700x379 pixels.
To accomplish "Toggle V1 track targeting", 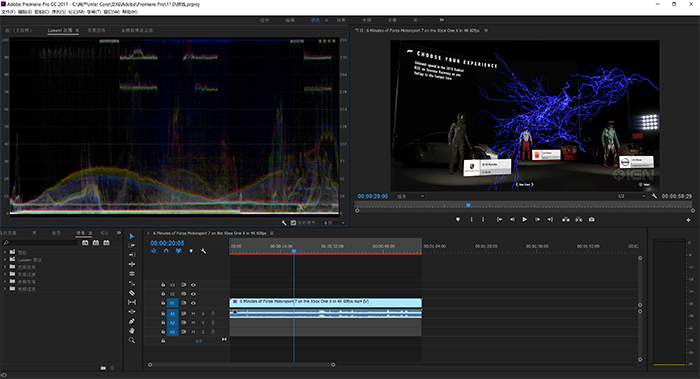I will pos(172,303).
